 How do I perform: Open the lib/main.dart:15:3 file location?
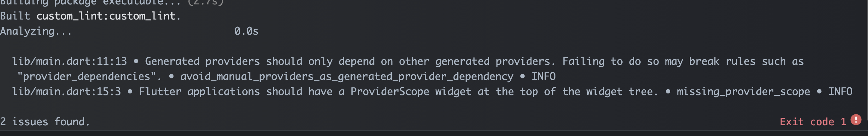click(x=66, y=92)
